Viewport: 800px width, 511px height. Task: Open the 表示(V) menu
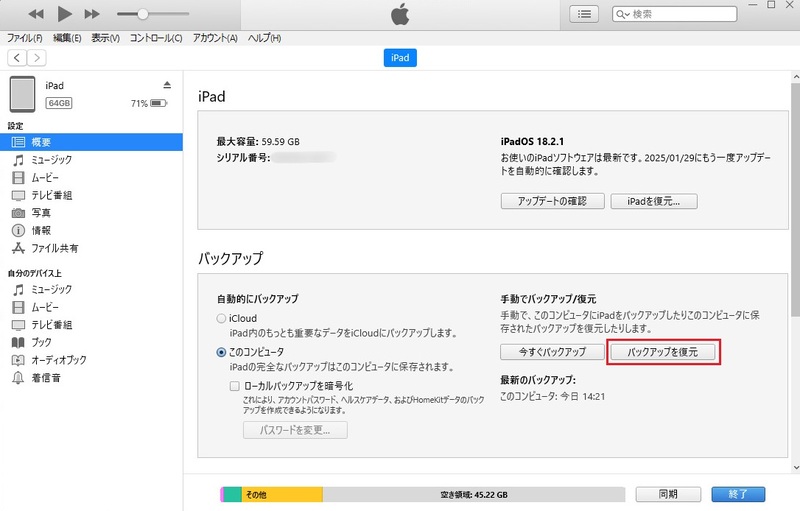[x=106, y=38]
